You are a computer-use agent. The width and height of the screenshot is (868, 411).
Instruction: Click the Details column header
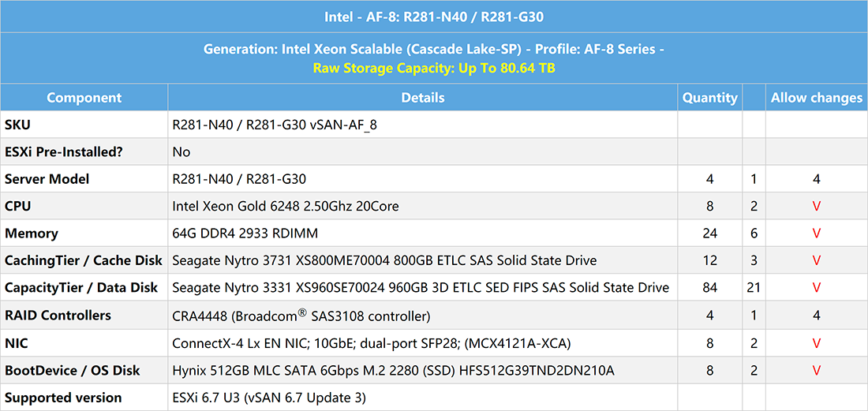423,98
